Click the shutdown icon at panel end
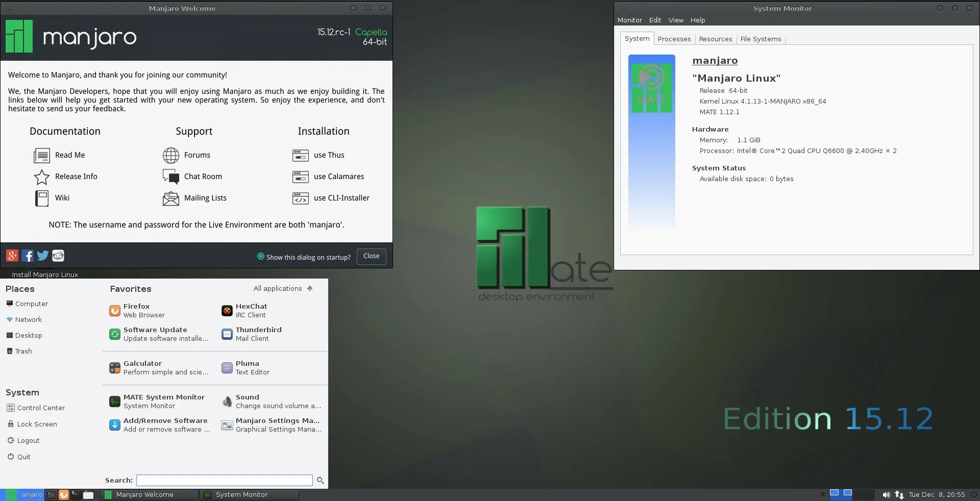This screenshot has height=501, width=980. 973,495
